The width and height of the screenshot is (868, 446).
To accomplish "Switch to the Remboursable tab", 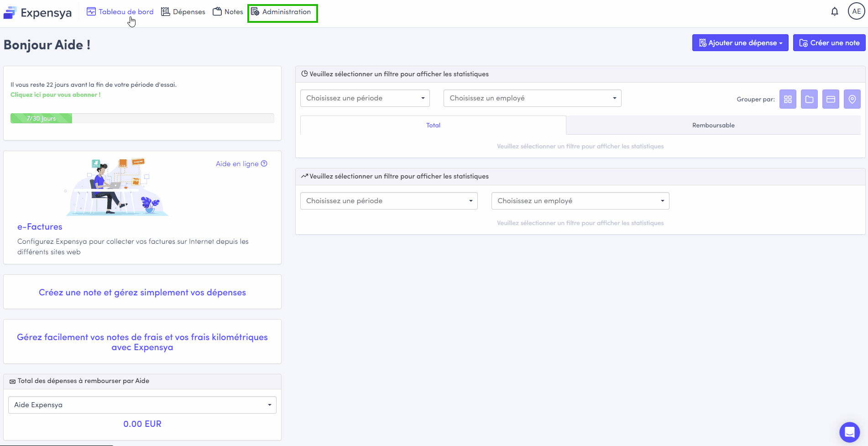I will tap(713, 125).
